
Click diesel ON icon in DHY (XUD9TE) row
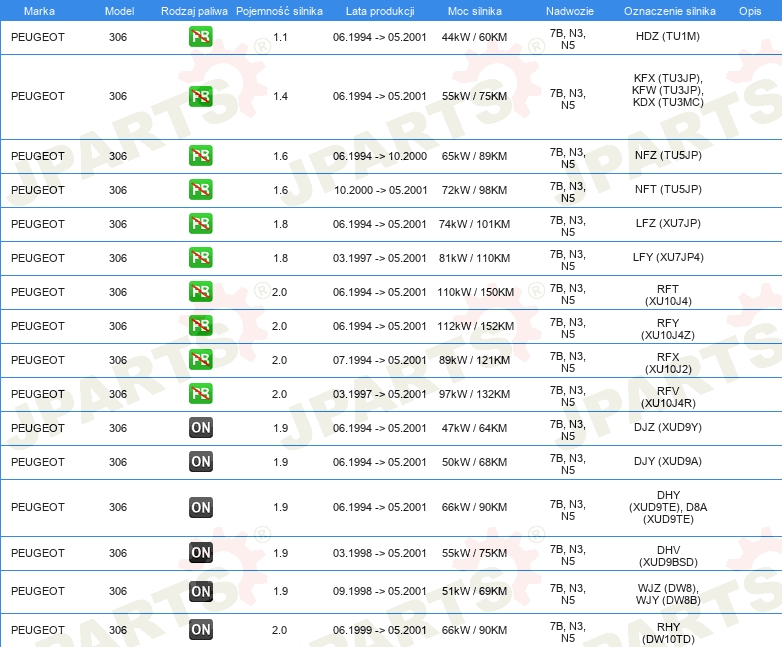(200, 507)
